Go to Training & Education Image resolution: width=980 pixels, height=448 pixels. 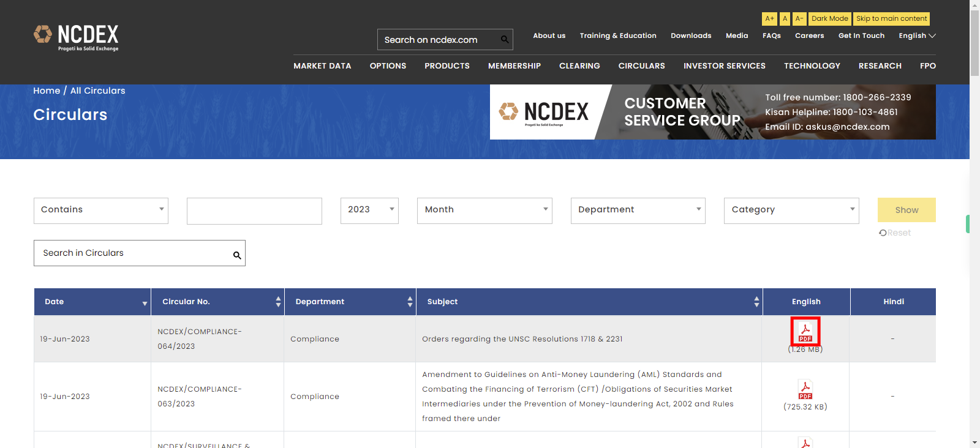click(x=618, y=35)
